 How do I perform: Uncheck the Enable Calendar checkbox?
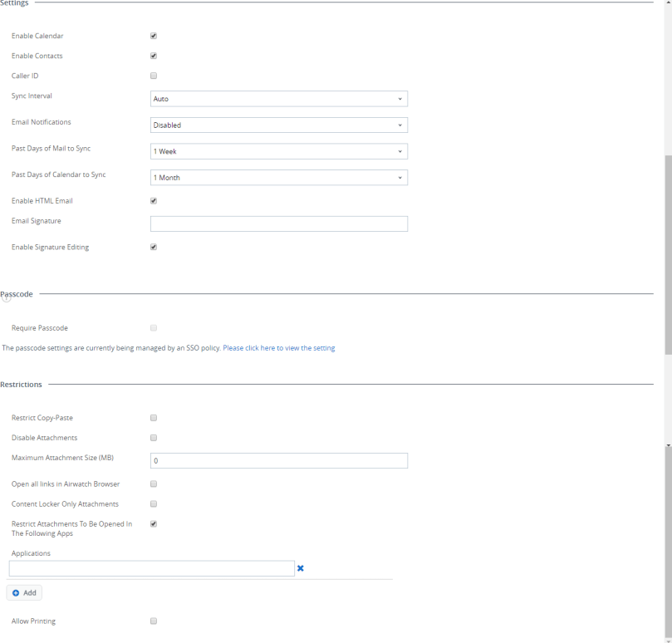pos(154,36)
